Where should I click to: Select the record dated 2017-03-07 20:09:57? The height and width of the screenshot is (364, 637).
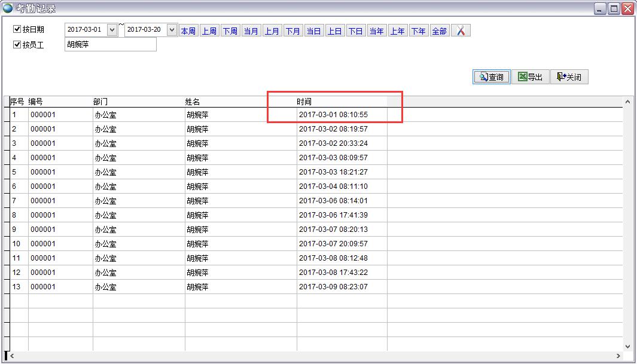click(333, 244)
